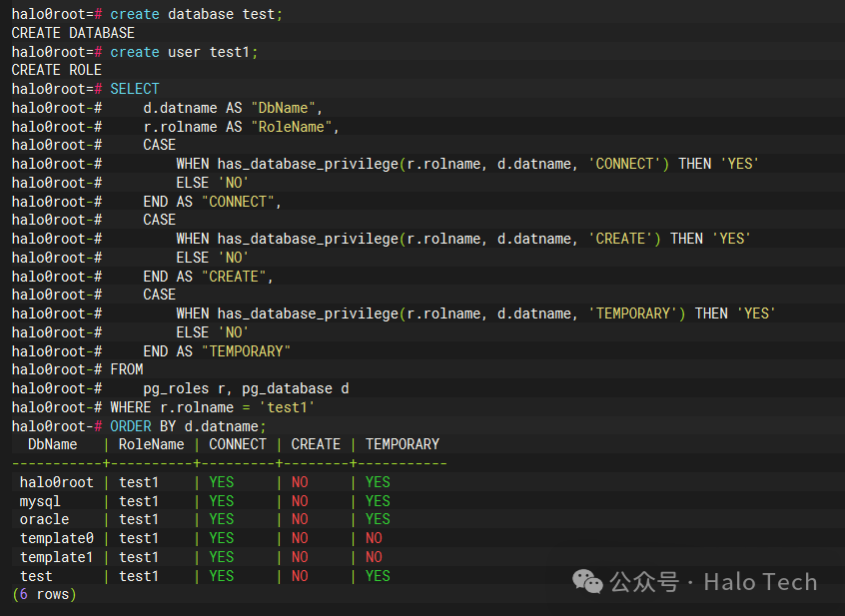The width and height of the screenshot is (845, 616).
Task: Click the CREATE column header in results
Action: 316,444
